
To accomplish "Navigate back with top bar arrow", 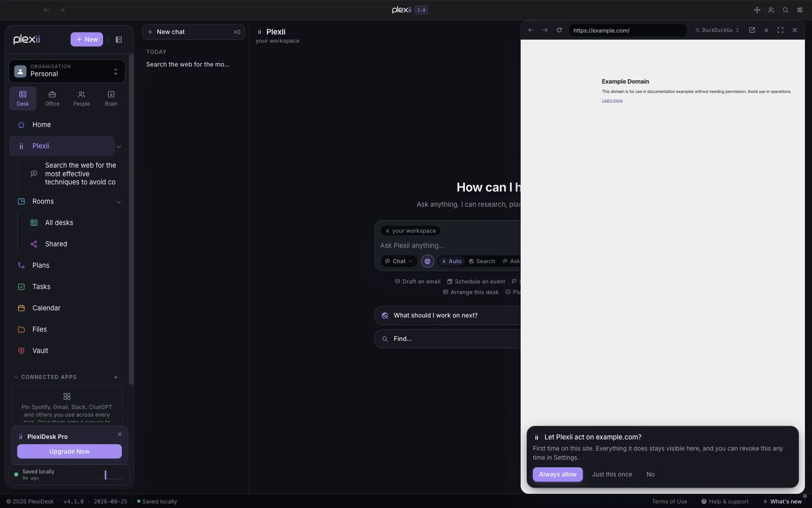I will 47,10.
